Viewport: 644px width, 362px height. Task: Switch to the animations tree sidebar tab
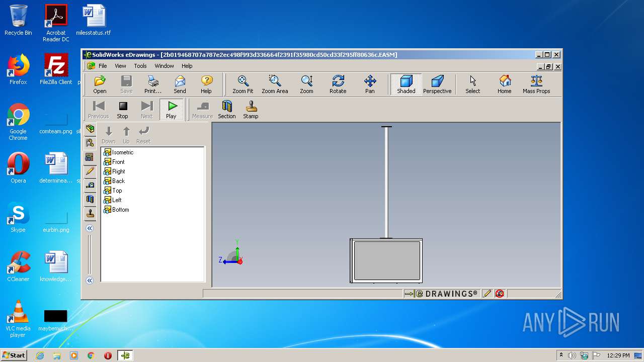(90, 143)
